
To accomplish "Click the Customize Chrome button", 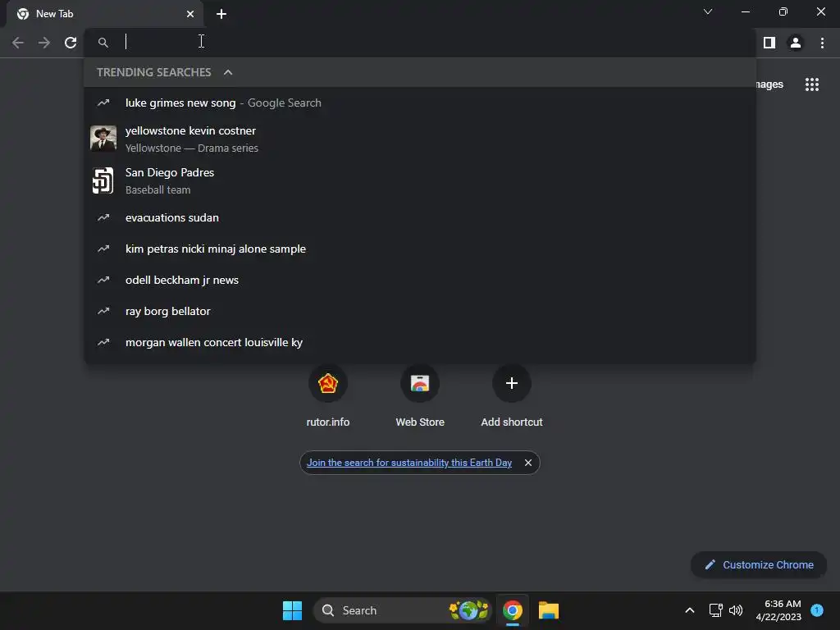I will point(759,564).
